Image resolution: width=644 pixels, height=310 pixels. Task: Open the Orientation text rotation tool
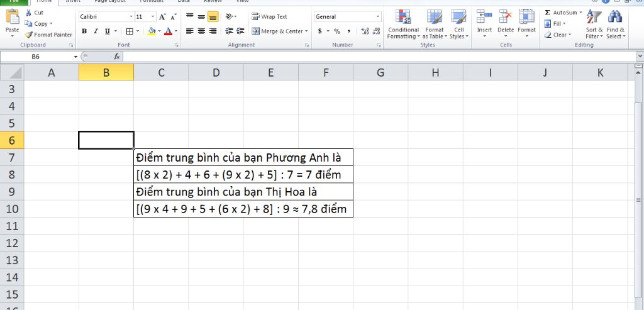230,17
